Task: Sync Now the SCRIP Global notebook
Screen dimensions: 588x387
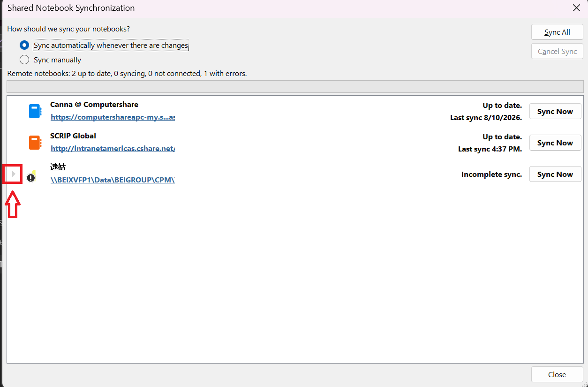Action: [x=555, y=143]
